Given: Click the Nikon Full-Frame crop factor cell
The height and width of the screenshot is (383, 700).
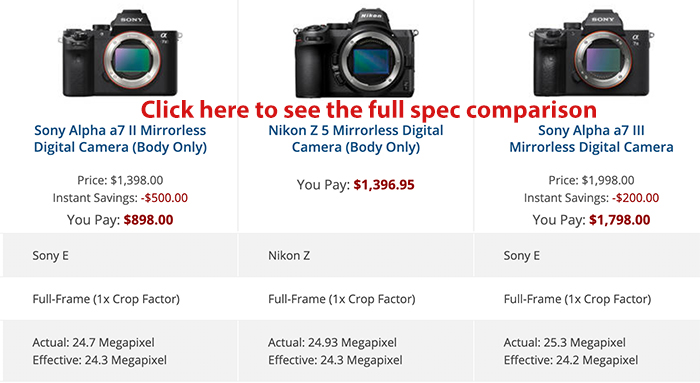Looking at the screenshot, I should (x=356, y=299).
